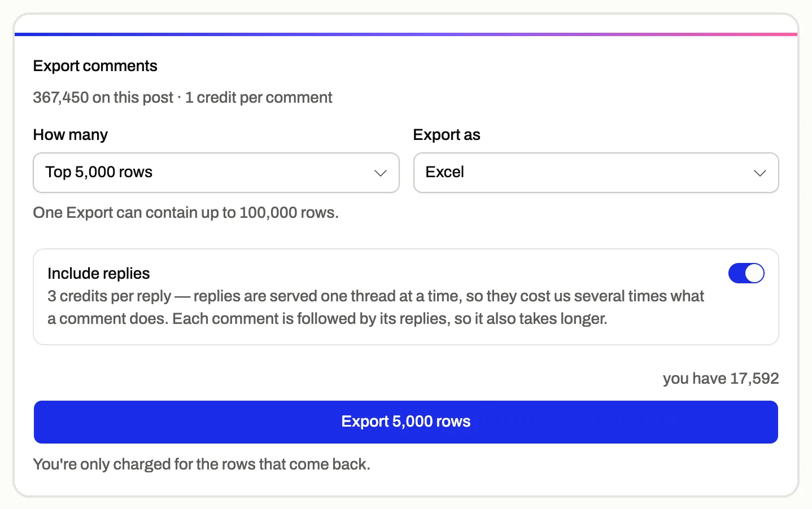Click the 'Export 5,000 rows' button

click(x=406, y=422)
